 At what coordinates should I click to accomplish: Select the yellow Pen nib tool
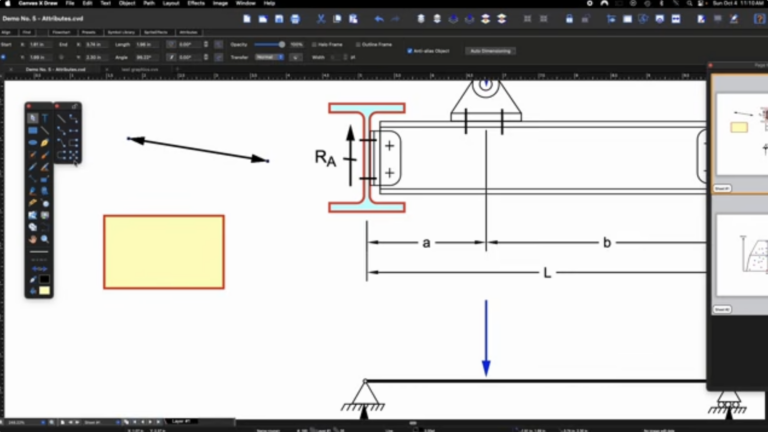point(45,143)
